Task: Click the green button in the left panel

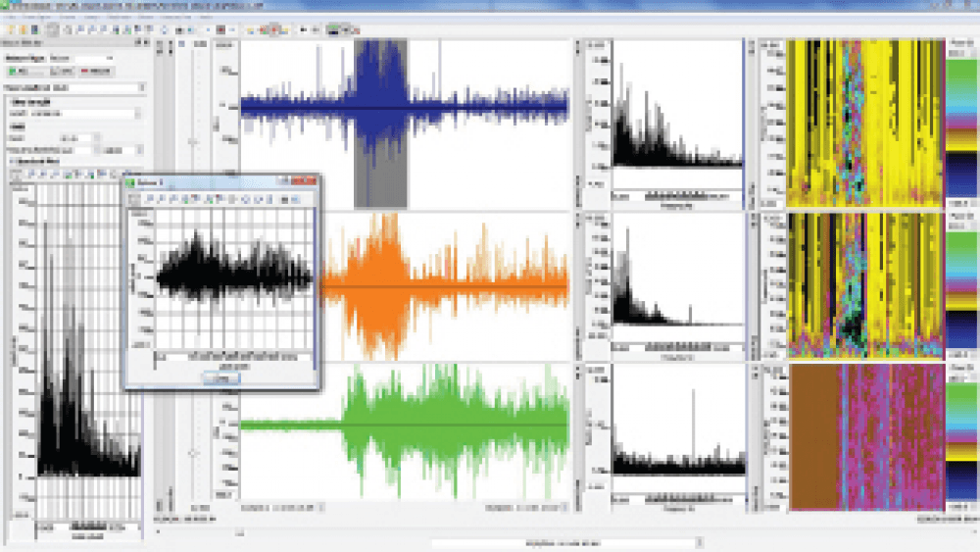Action: [25, 72]
